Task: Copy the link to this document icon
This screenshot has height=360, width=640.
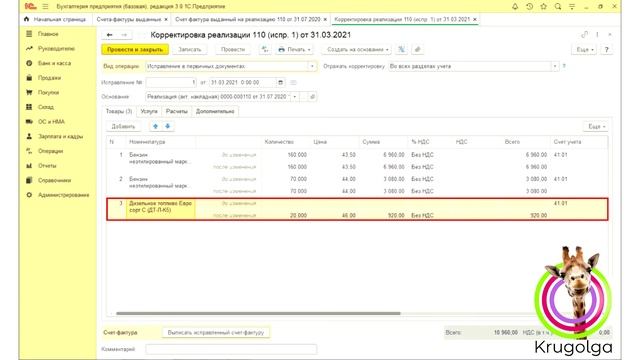Action: pyautogui.click(x=584, y=35)
